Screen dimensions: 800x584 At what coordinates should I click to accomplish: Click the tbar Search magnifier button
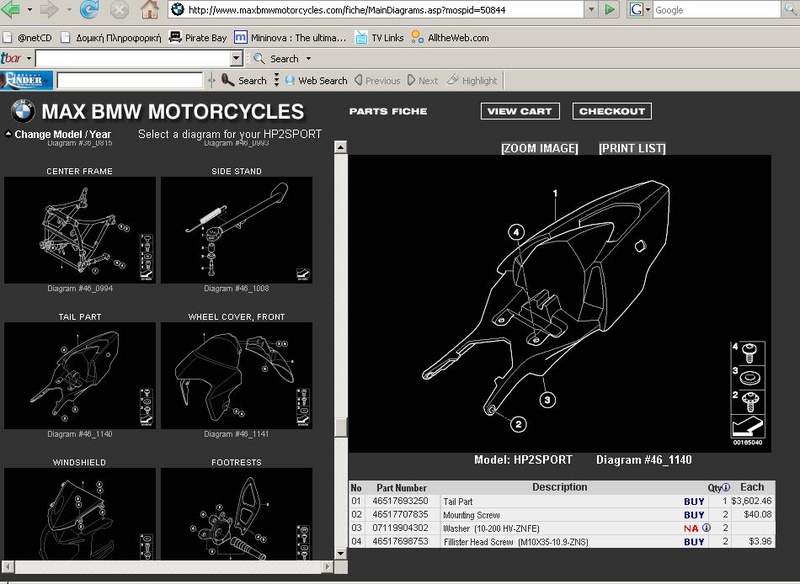pyautogui.click(x=276, y=59)
